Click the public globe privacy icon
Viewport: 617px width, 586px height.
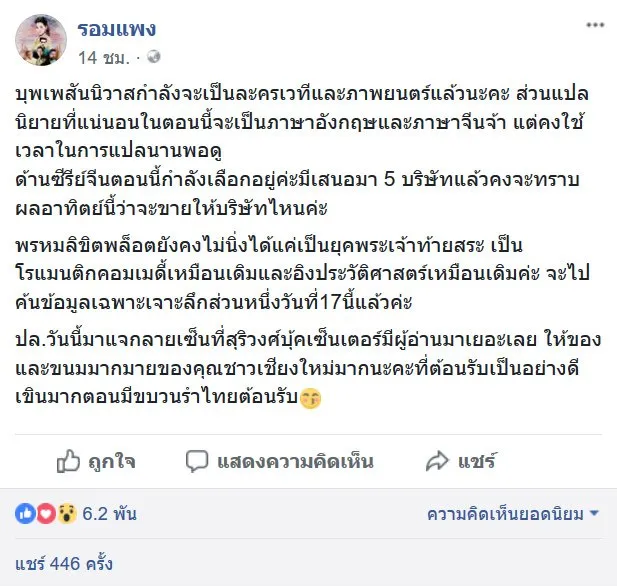(154, 56)
